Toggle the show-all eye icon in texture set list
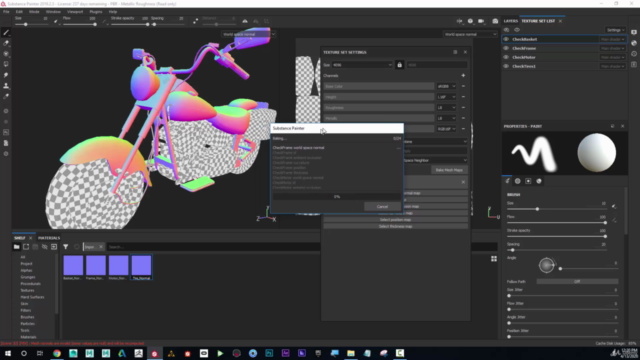Viewport: 640px width, 360px height. pyautogui.click(x=517, y=30)
